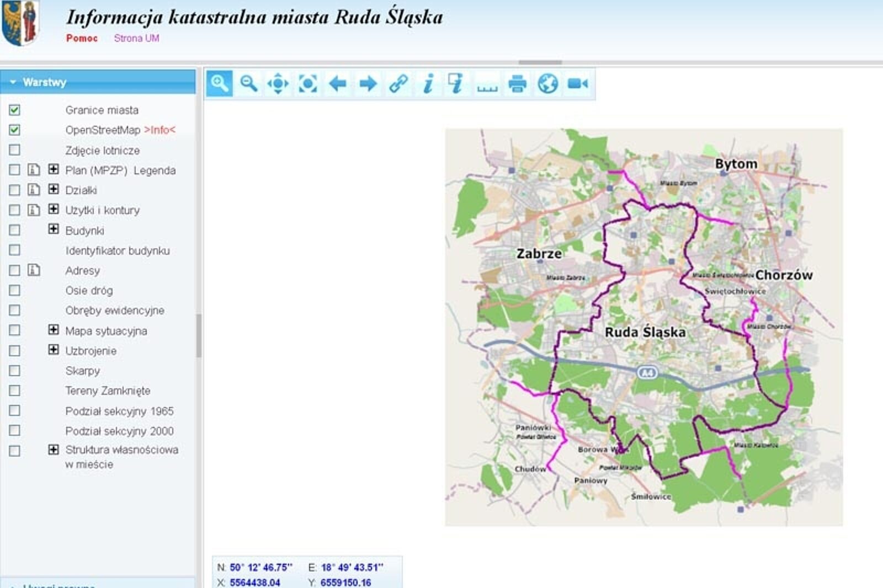The height and width of the screenshot is (588, 883).
Task: Open the Strona UM link
Action: 136,38
